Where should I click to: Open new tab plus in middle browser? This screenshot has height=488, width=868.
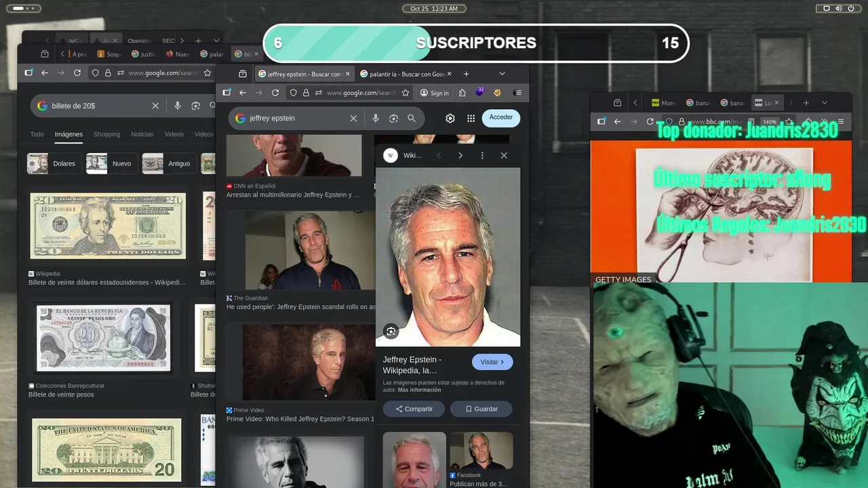point(467,74)
